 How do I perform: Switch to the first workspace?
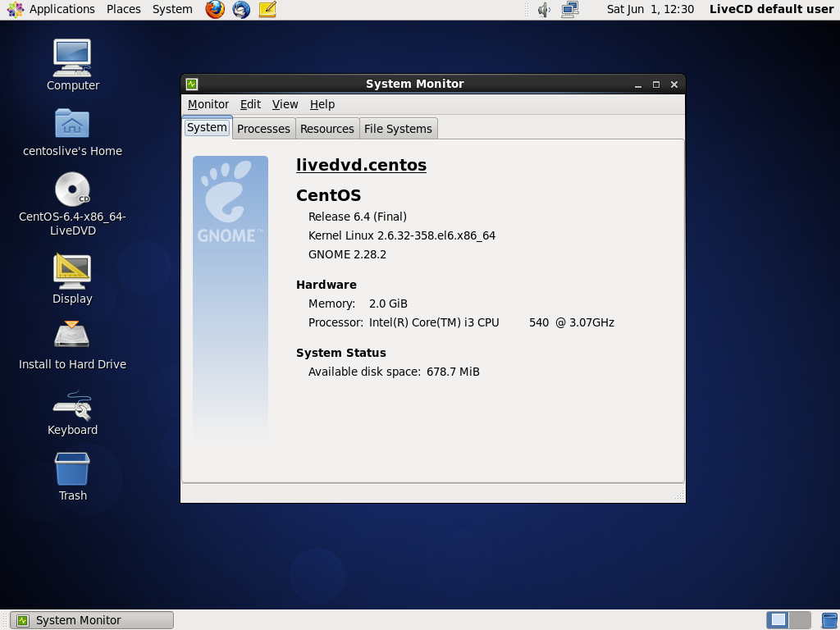tap(778, 620)
